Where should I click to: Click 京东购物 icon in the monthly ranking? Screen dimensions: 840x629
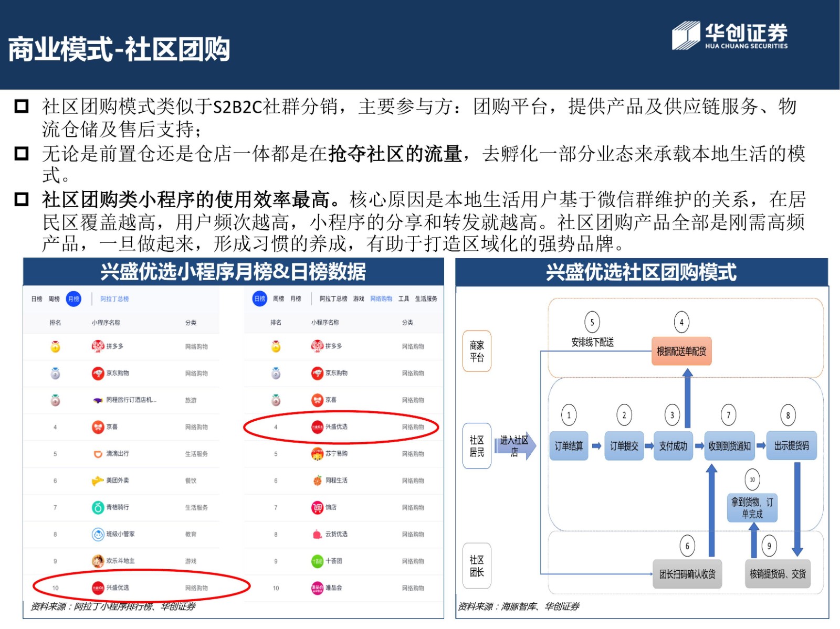[x=98, y=373]
